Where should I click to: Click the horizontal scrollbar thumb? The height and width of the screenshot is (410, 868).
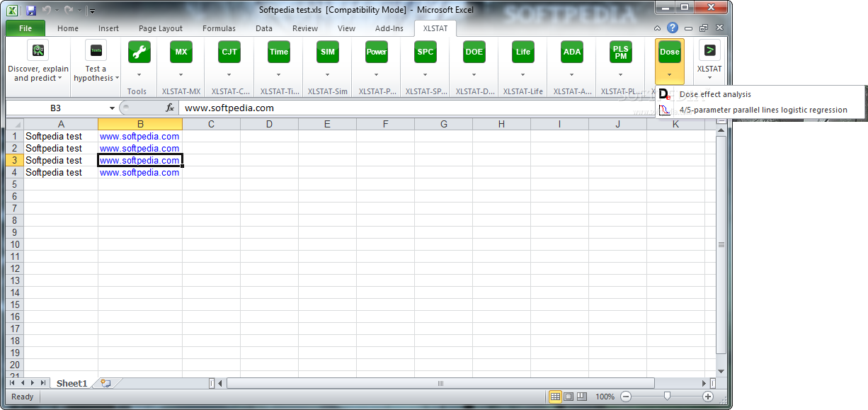coord(440,383)
